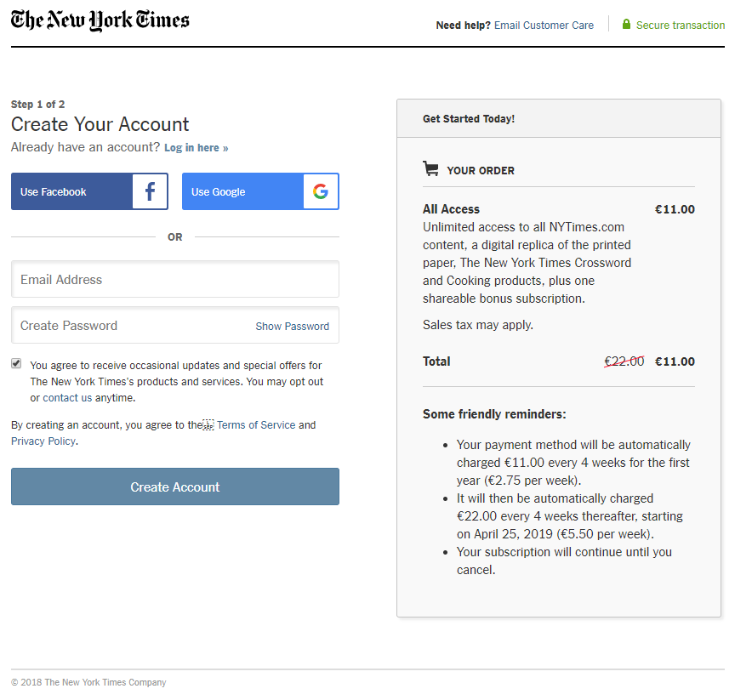Click the 'Step 1 of 2' label
The height and width of the screenshot is (700, 752).
click(38, 105)
